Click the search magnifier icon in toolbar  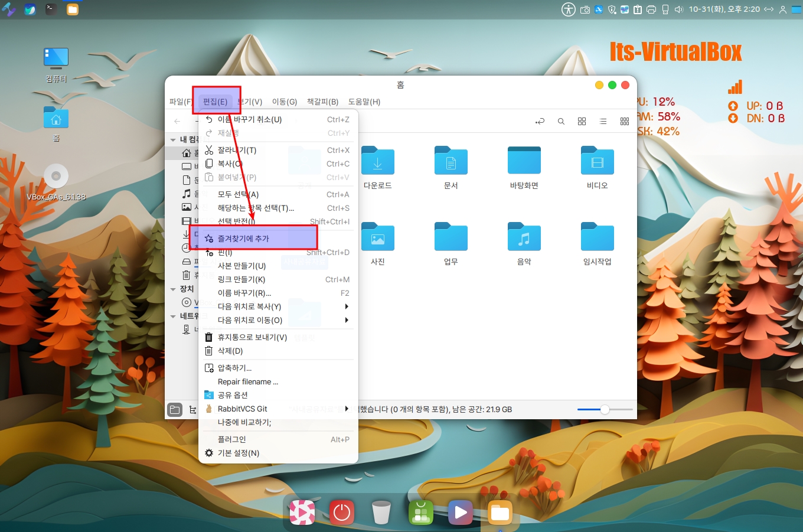pyautogui.click(x=561, y=121)
